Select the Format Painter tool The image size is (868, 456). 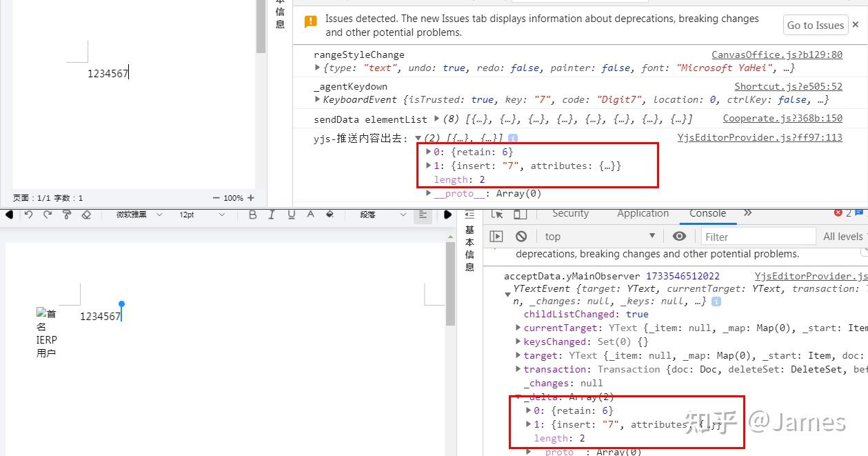tap(65, 215)
